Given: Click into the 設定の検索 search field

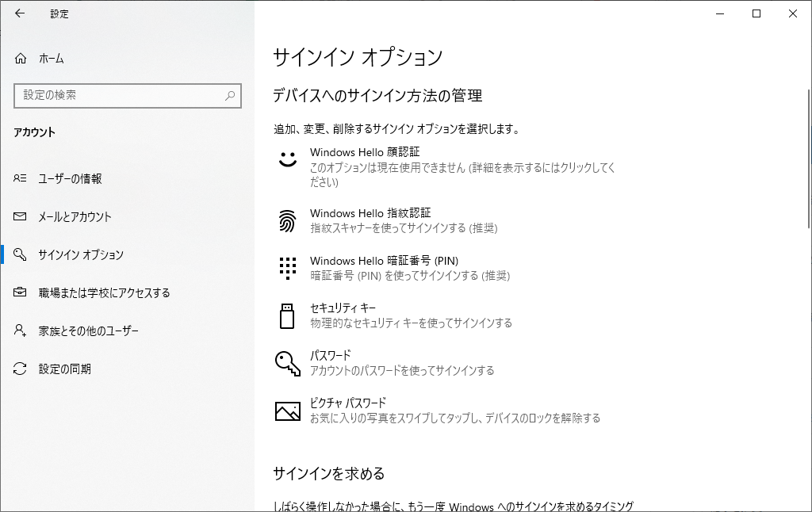Looking at the screenshot, I should [x=119, y=95].
